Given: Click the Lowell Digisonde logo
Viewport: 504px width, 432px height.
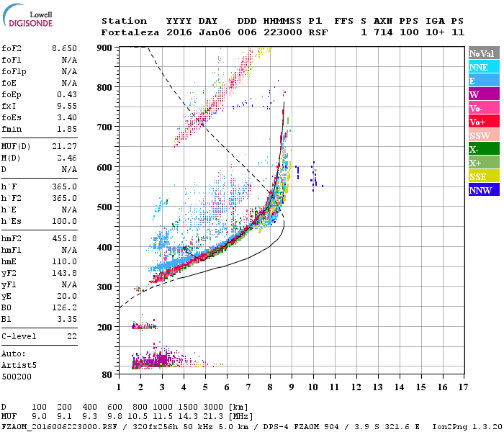Looking at the screenshot, I should pyautogui.click(x=27, y=16).
